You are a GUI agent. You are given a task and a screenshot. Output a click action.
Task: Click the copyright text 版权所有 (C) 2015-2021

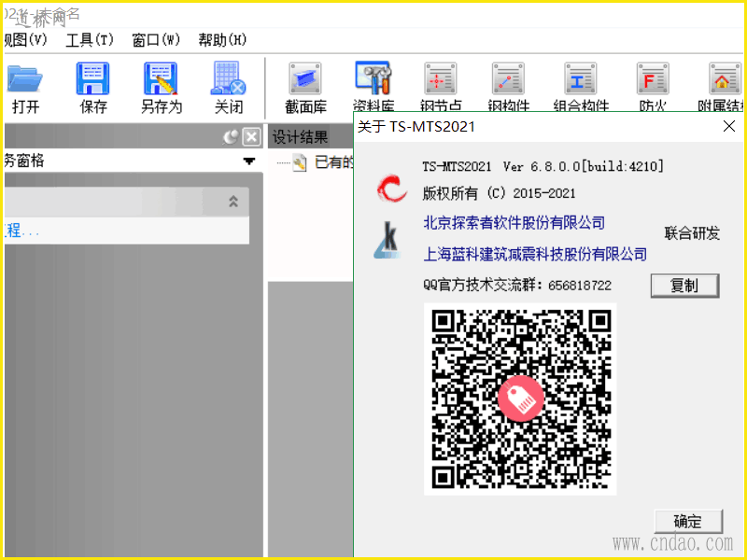[x=499, y=193]
